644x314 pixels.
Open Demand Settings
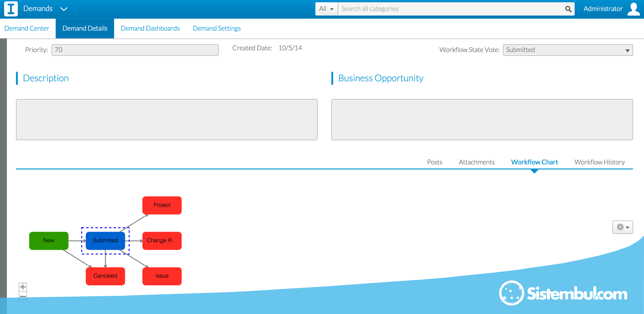click(217, 29)
